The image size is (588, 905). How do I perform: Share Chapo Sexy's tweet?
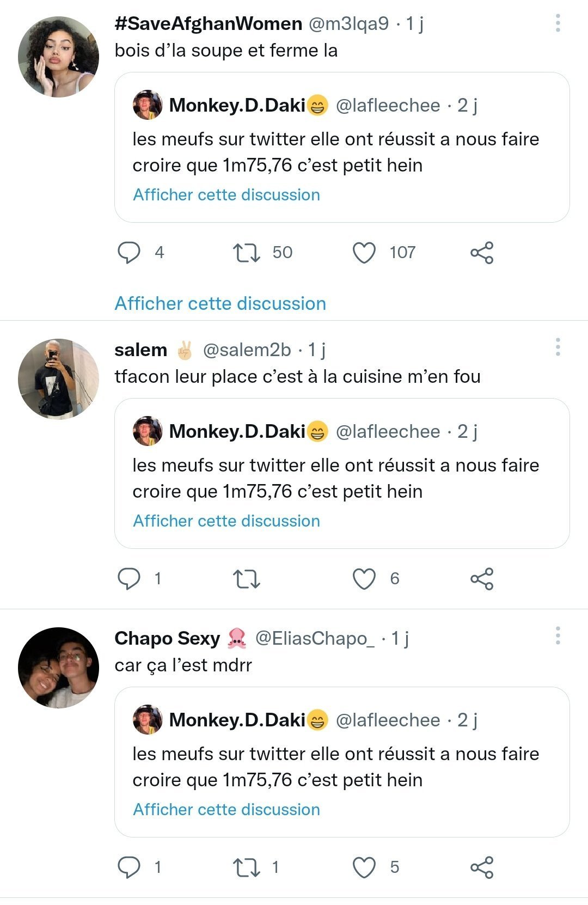[x=482, y=867]
